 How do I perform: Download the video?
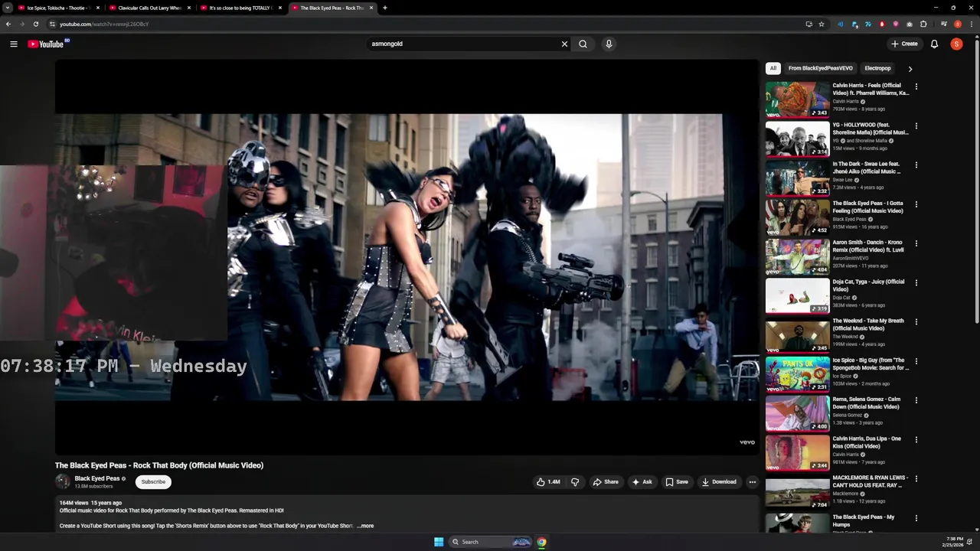tap(719, 482)
